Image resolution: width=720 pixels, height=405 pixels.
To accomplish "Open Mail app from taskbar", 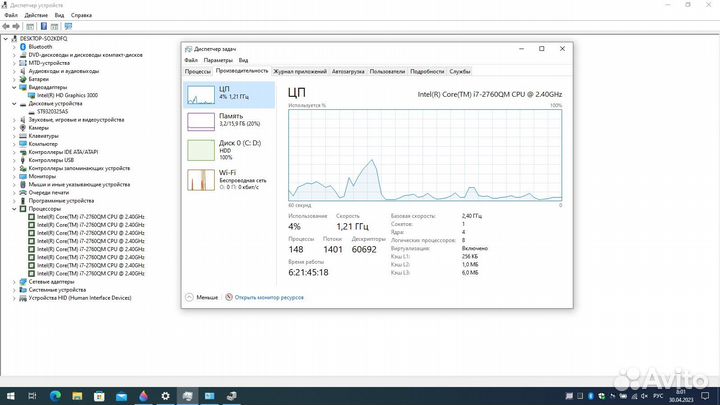I will pyautogui.click(x=121, y=396).
